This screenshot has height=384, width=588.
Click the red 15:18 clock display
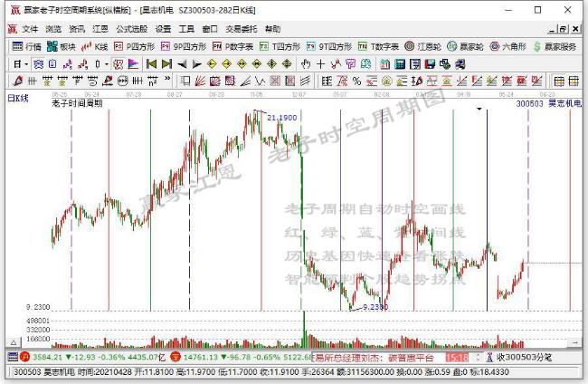(457, 357)
